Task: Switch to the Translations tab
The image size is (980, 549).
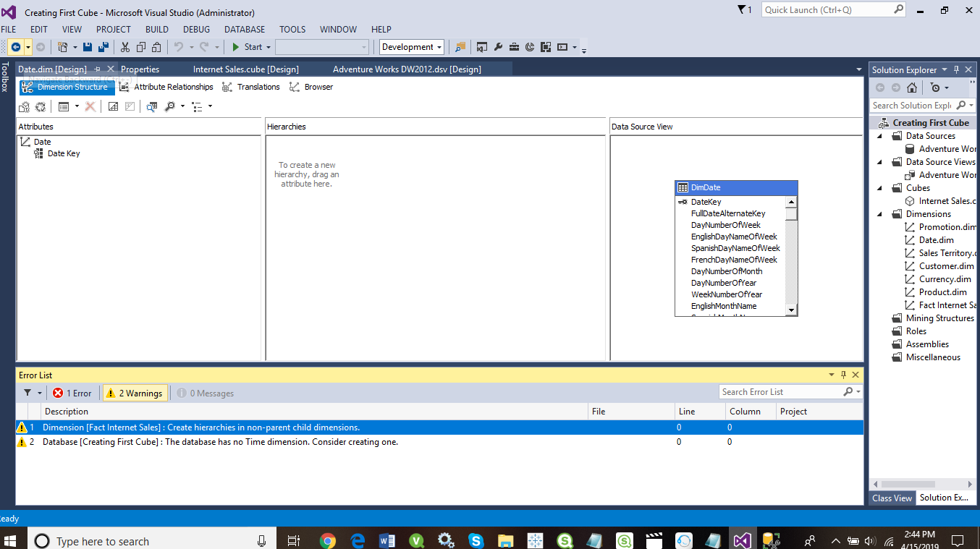Action: coord(250,87)
